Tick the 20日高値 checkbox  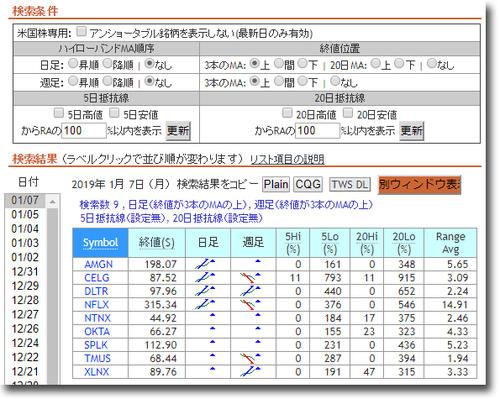pos(287,113)
